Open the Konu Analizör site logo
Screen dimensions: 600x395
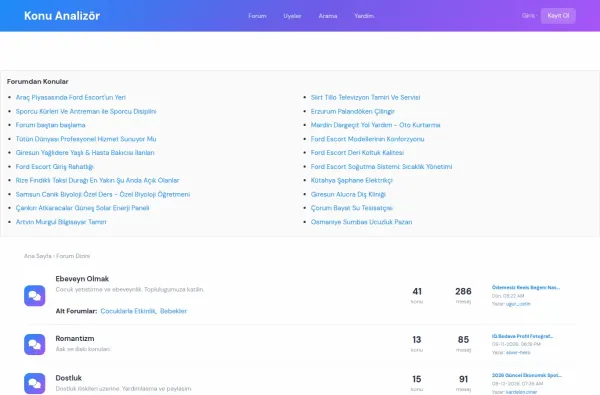point(62,16)
